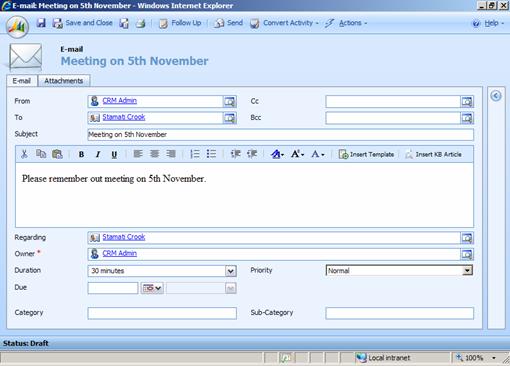Decrease the indent

tap(235, 154)
